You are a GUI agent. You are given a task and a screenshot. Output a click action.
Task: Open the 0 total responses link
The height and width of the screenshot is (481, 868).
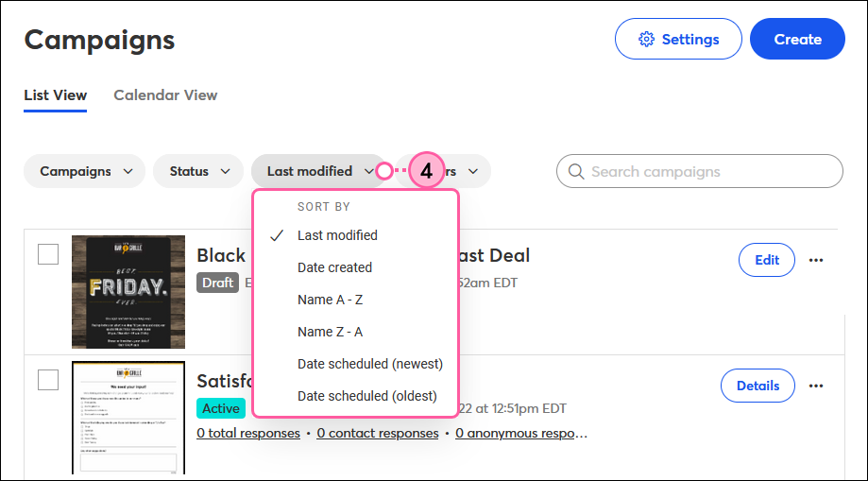248,434
